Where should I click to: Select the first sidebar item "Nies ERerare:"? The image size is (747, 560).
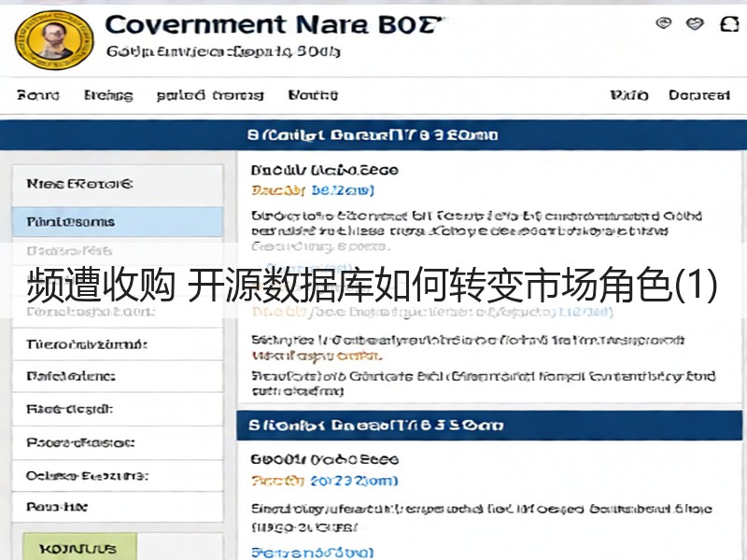tap(118, 184)
